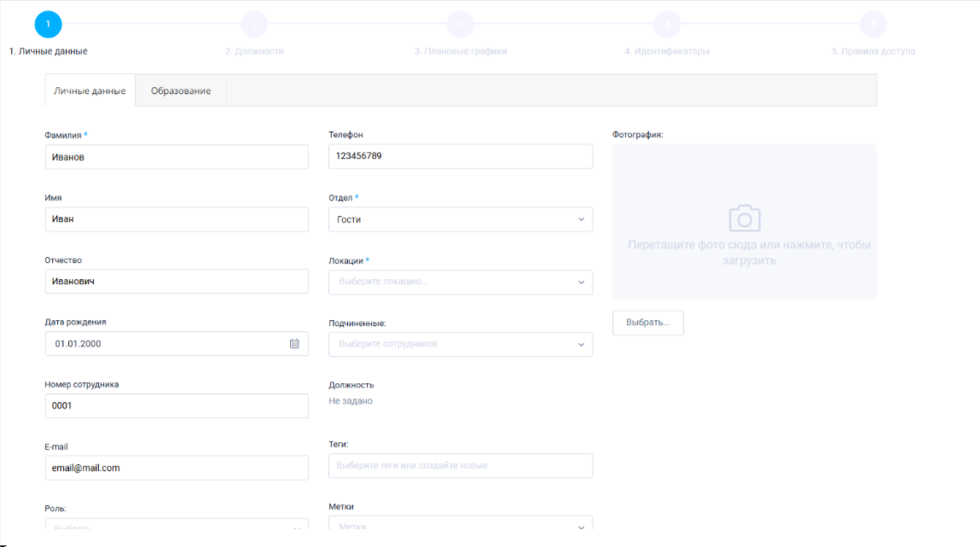Jump to step 4 Идентификаторы circle
The width and height of the screenshot is (980, 547).
click(x=667, y=24)
